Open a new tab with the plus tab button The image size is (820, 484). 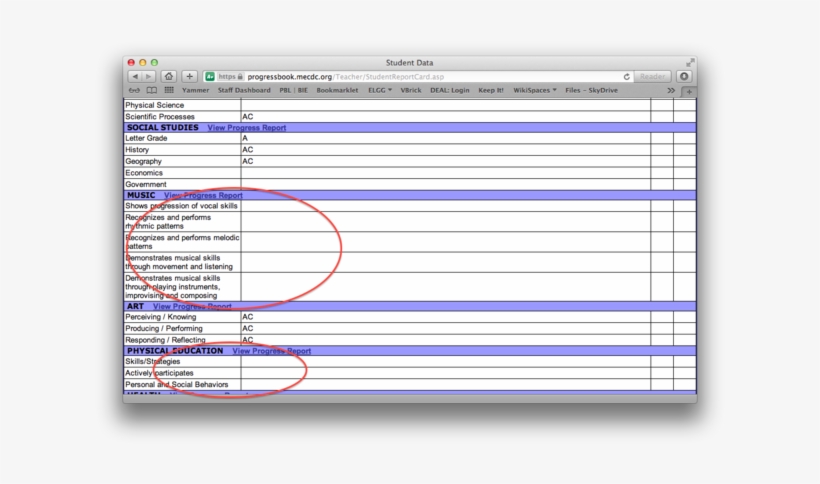tap(689, 91)
